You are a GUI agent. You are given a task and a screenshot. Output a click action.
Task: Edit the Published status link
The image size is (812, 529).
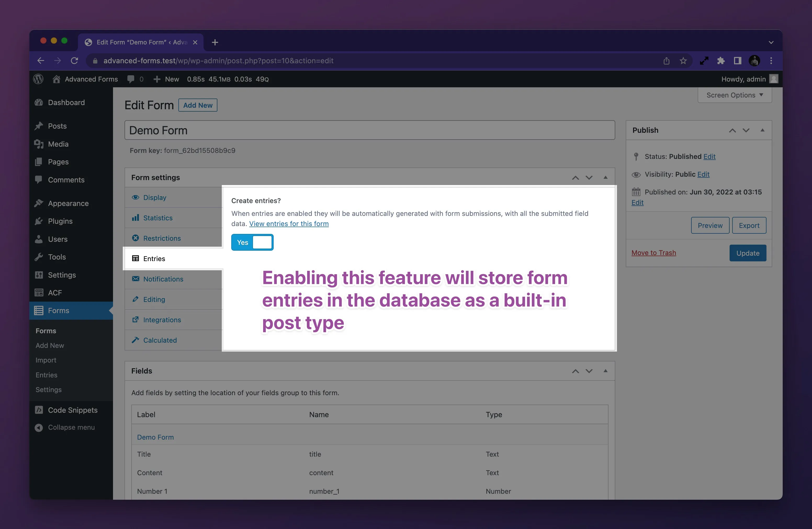(709, 157)
